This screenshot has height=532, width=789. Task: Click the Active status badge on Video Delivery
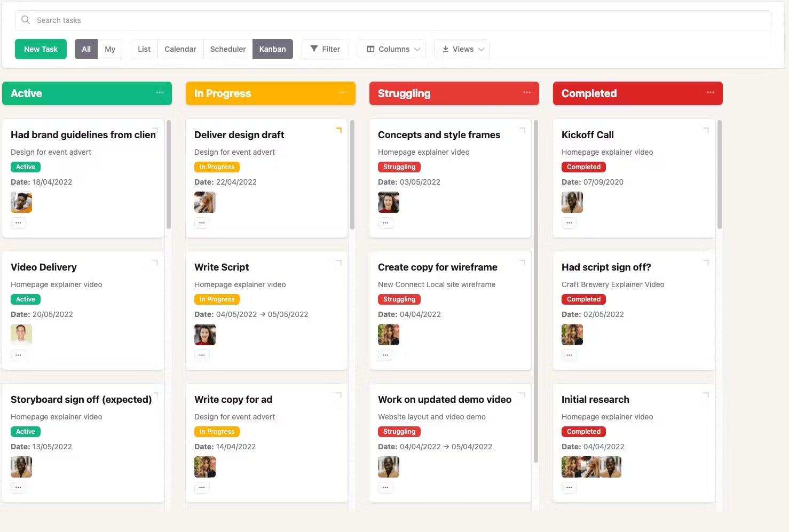tap(26, 299)
